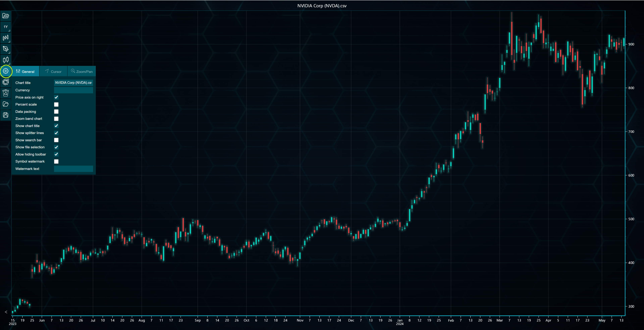Click the 800 price axis label
Screen dimensions: 644x330
(631, 88)
